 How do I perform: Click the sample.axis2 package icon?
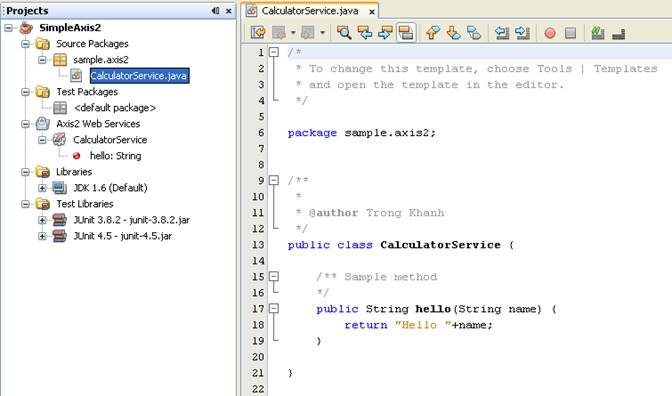(60, 60)
